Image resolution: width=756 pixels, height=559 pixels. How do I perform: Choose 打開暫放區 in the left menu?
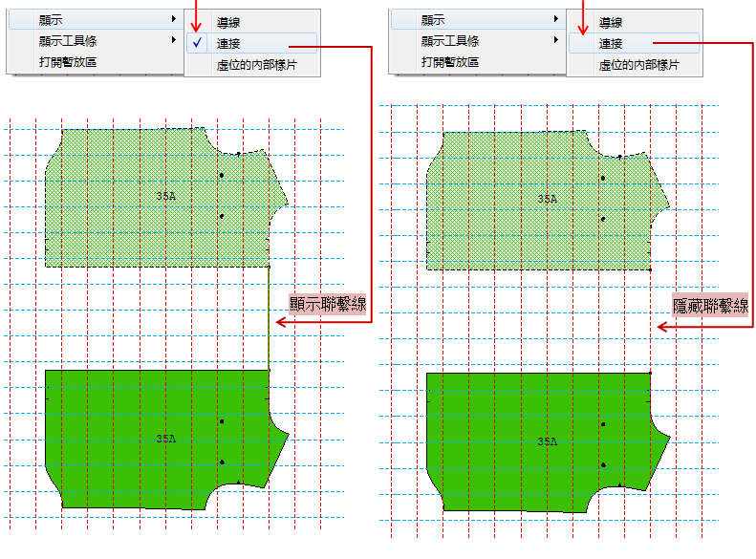[67, 62]
